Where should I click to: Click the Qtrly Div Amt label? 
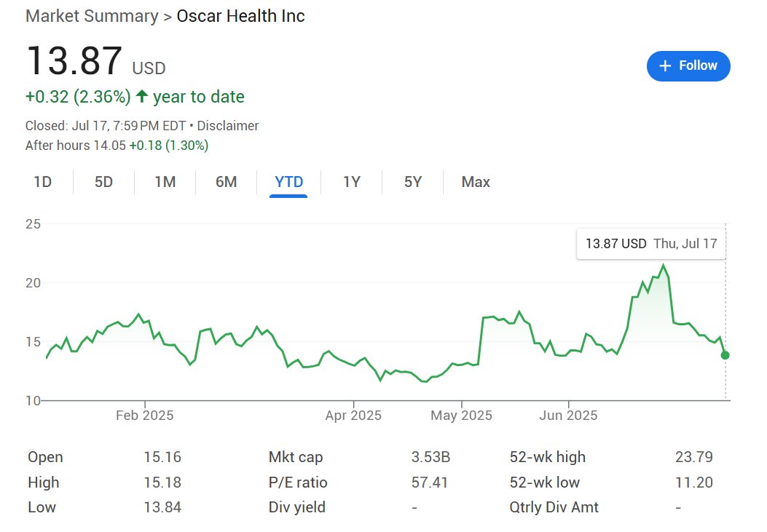554,507
